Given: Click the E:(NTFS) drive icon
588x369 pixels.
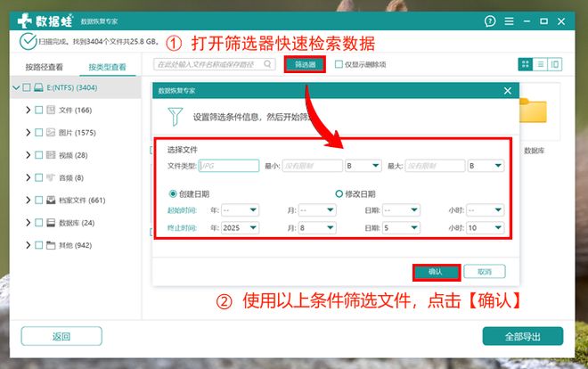Looking at the screenshot, I should [x=38, y=87].
